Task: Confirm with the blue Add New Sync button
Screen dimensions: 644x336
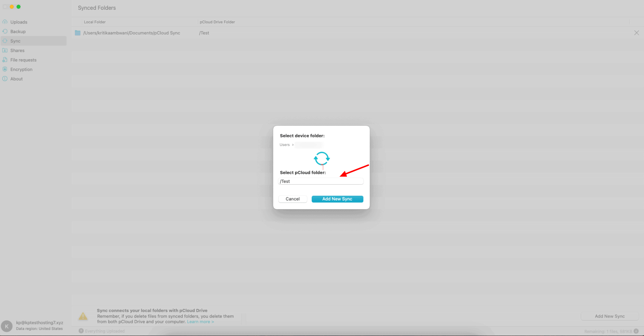Action: [337, 199]
